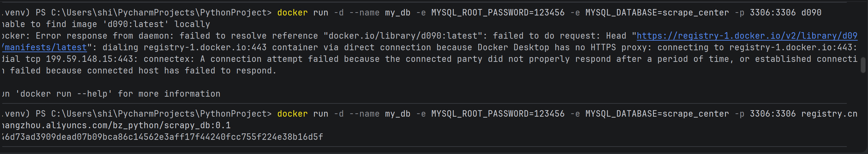Click the 199.59.148.15:443 IP address
The image size is (868, 154).
tap(89, 59)
